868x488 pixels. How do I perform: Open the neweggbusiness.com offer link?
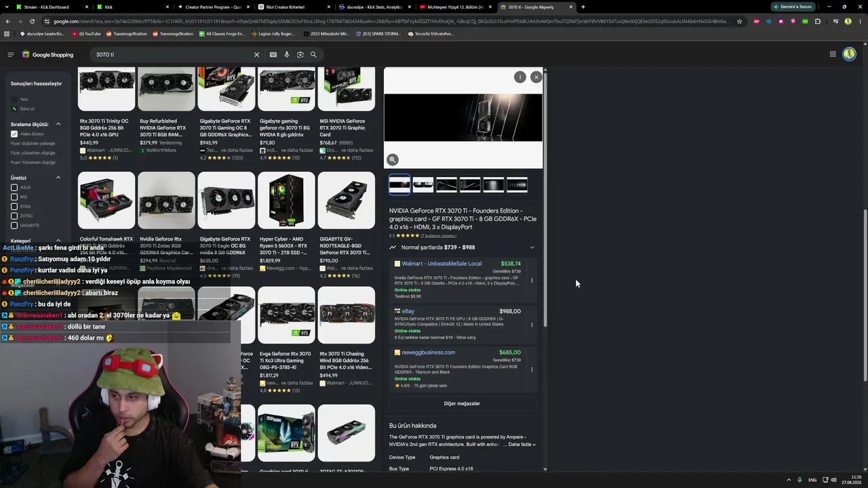[429, 352]
